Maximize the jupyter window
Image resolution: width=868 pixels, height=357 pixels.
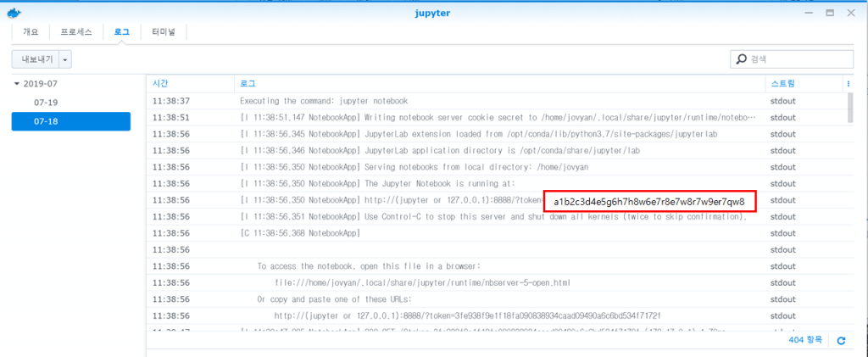830,13
